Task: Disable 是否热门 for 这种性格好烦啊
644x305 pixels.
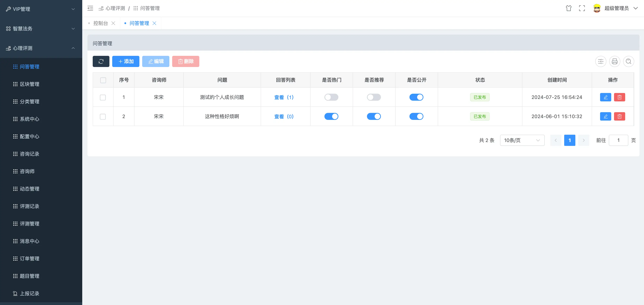Action: pos(331,116)
